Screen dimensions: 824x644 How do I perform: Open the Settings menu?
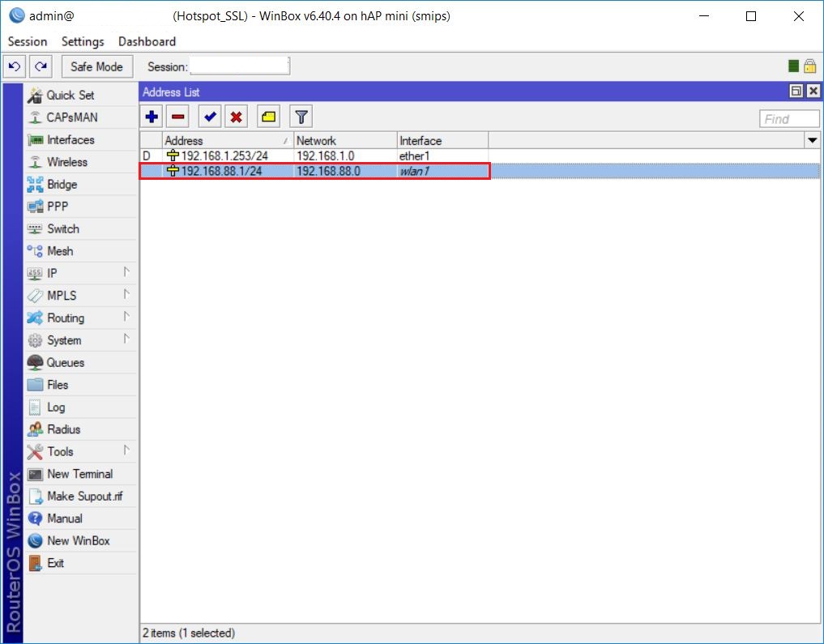tap(83, 41)
